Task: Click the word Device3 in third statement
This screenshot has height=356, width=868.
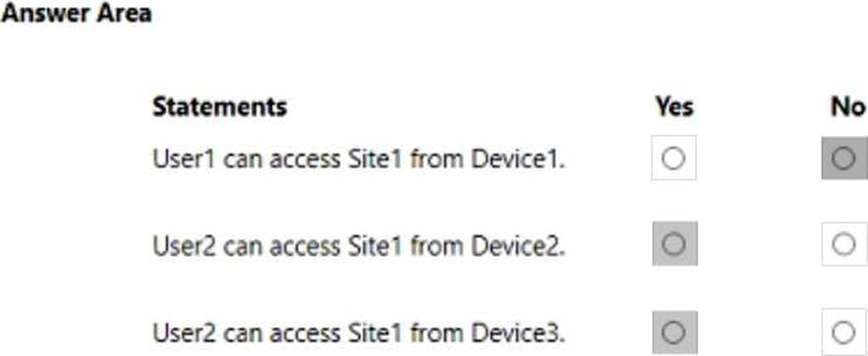Action: (517, 333)
